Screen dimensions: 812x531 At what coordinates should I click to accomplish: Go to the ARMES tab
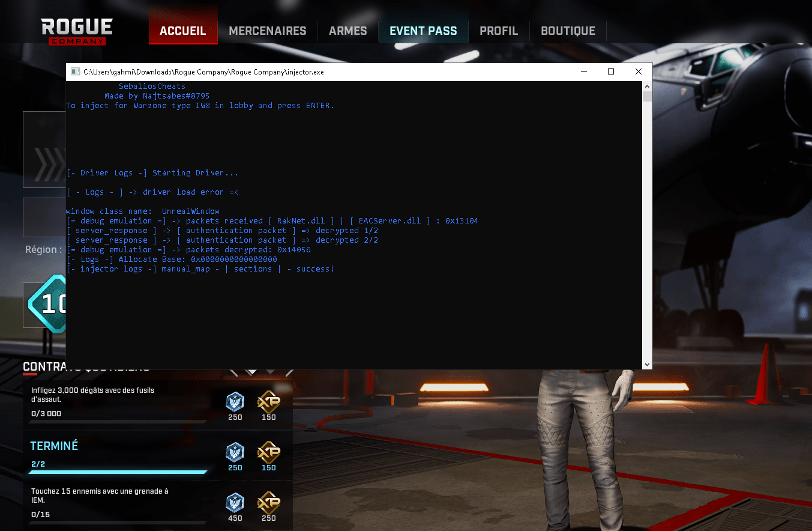[x=348, y=31]
